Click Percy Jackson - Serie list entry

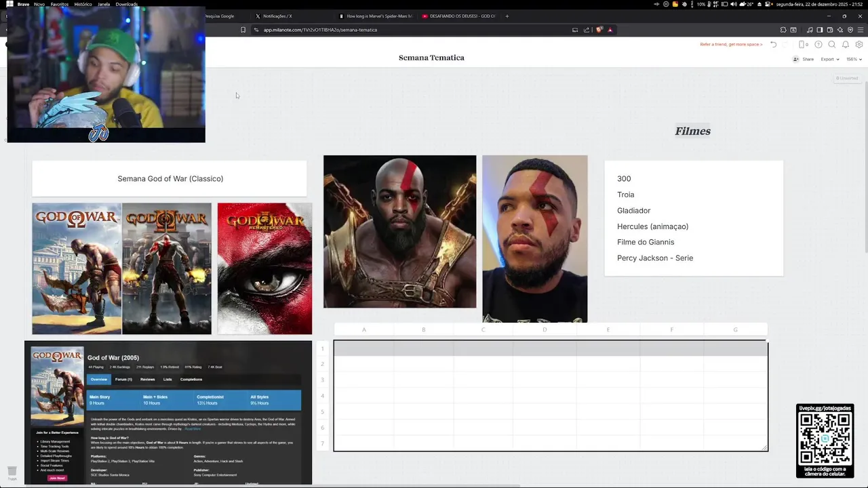tap(655, 258)
